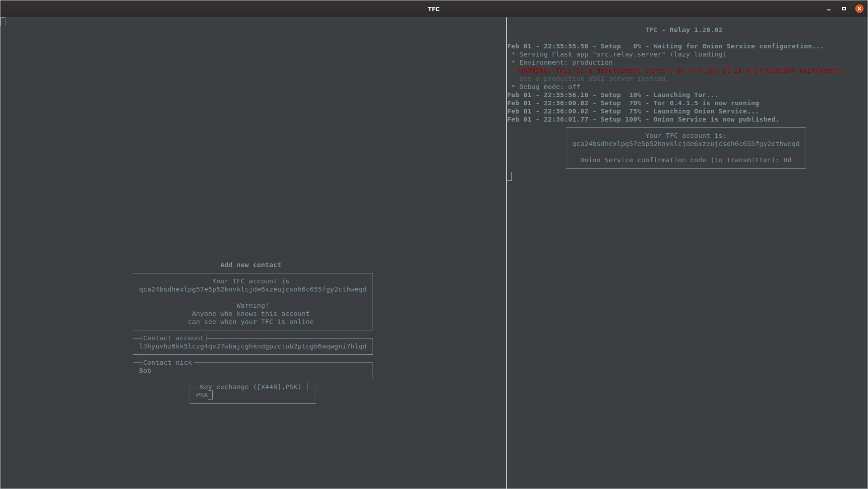Close the TFC window
This screenshot has height=489, width=868.
pyautogui.click(x=859, y=9)
